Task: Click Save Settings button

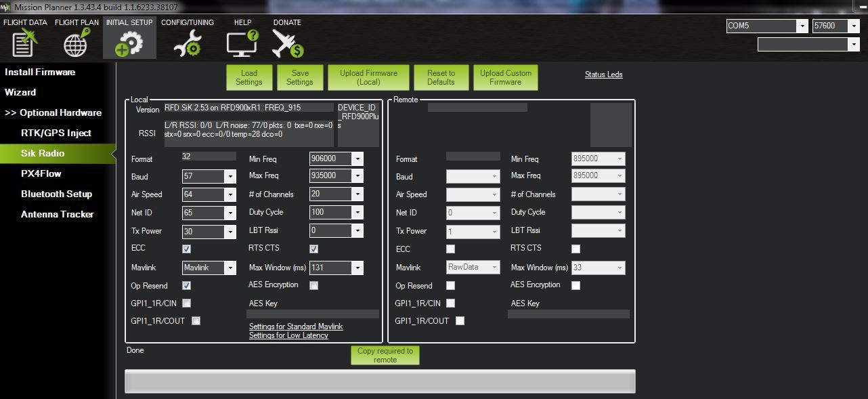Action: pos(300,78)
